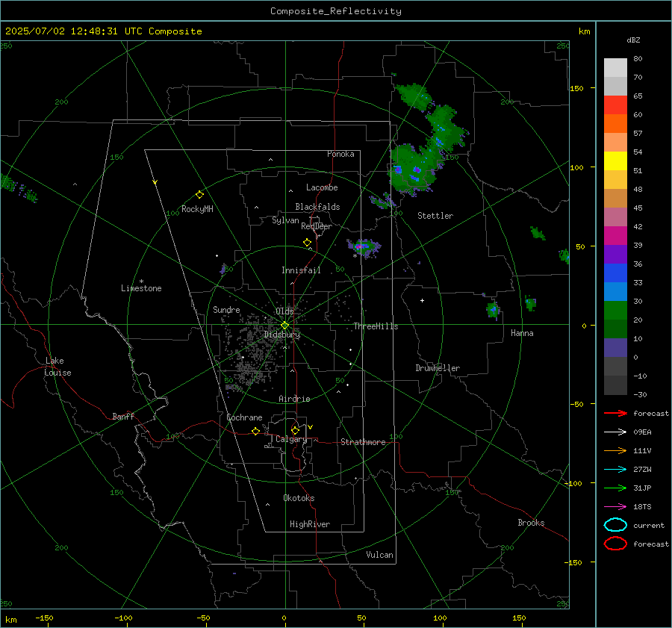The image size is (672, 628).
Task: Click the Lake Louise label
Action: click(57, 367)
